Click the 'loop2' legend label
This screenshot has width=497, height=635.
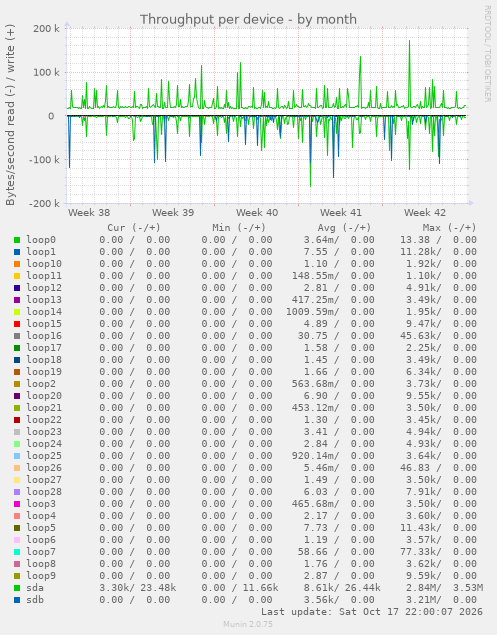41,384
